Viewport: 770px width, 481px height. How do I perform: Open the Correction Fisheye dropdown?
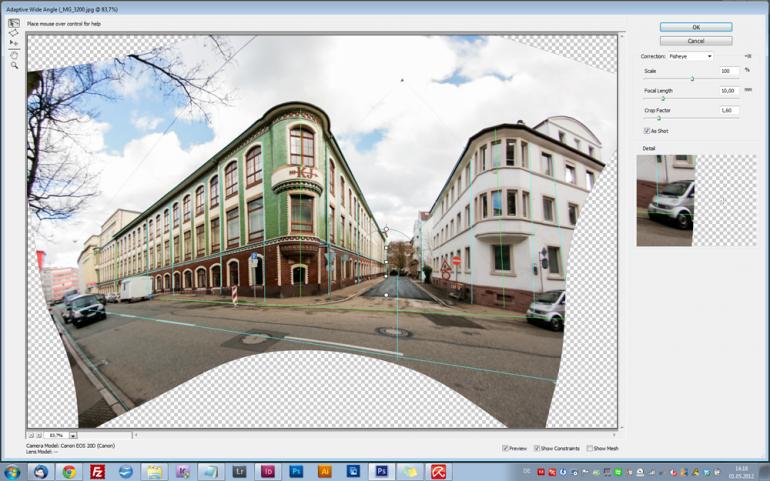pyautogui.click(x=690, y=57)
